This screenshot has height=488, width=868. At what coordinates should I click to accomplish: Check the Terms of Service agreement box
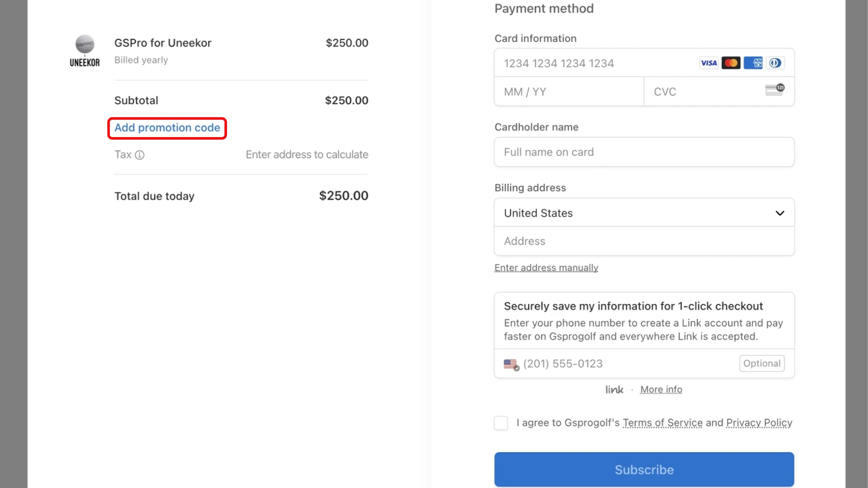501,423
